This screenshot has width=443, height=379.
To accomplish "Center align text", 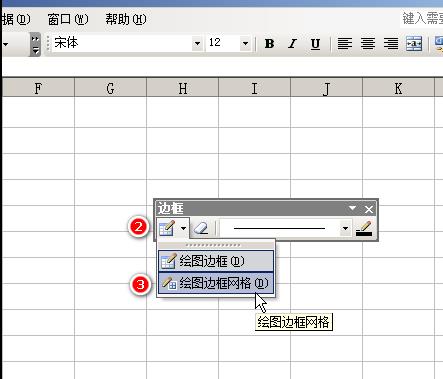I will click(368, 43).
